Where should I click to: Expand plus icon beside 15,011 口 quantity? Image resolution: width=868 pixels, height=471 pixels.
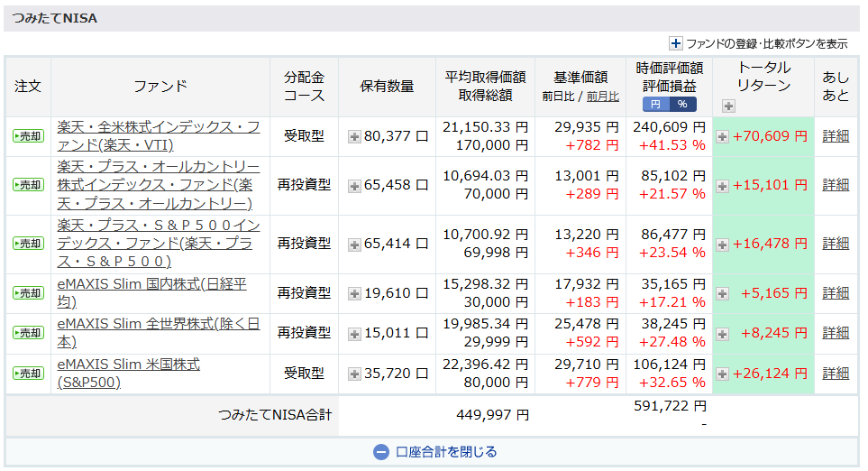point(354,334)
